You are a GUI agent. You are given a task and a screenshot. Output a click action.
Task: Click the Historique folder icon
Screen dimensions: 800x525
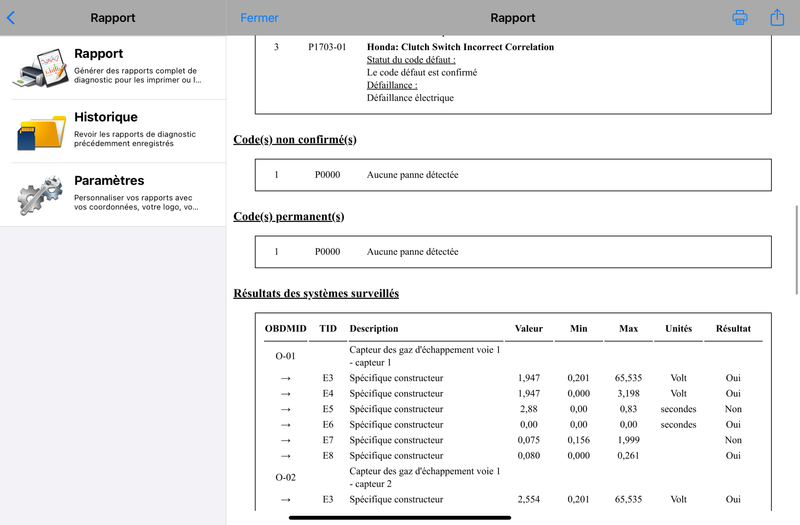(x=41, y=131)
